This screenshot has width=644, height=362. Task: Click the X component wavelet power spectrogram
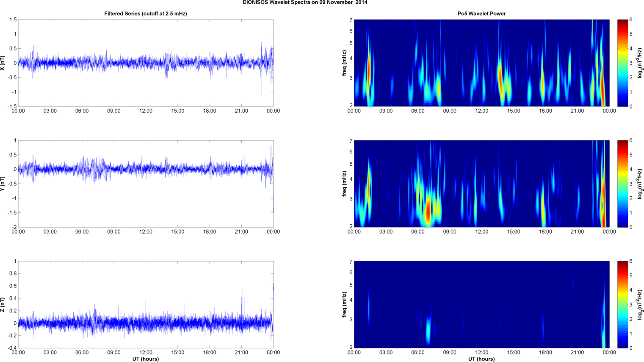481,63
